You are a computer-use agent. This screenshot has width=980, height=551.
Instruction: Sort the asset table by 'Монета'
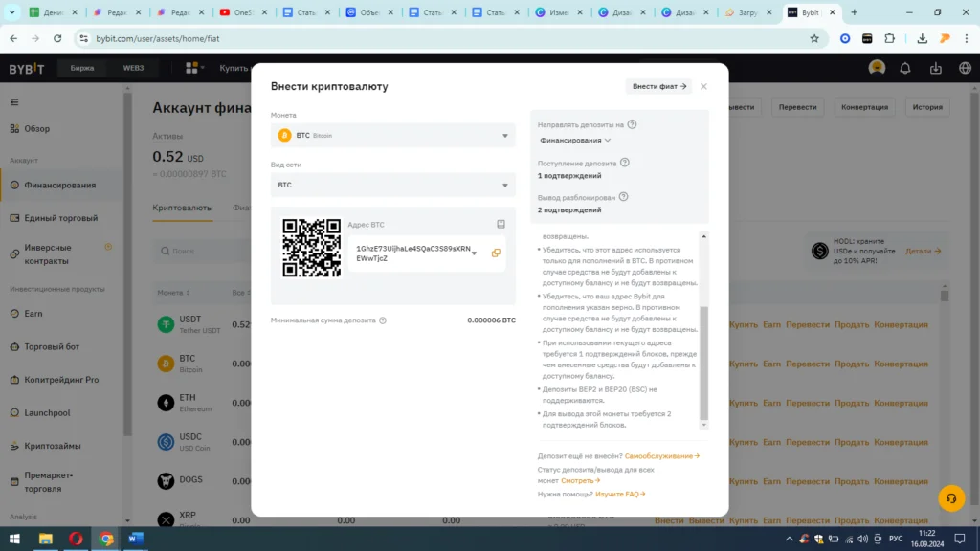tap(174, 293)
